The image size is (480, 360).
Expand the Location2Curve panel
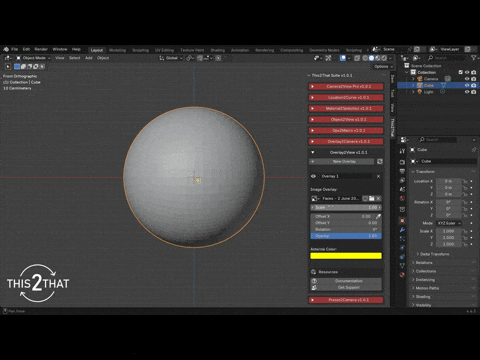pyautogui.click(x=346, y=98)
